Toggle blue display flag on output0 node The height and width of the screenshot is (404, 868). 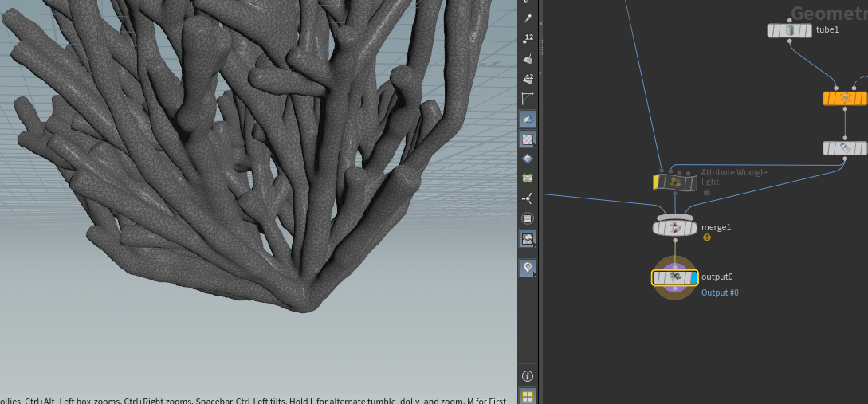[x=693, y=278]
